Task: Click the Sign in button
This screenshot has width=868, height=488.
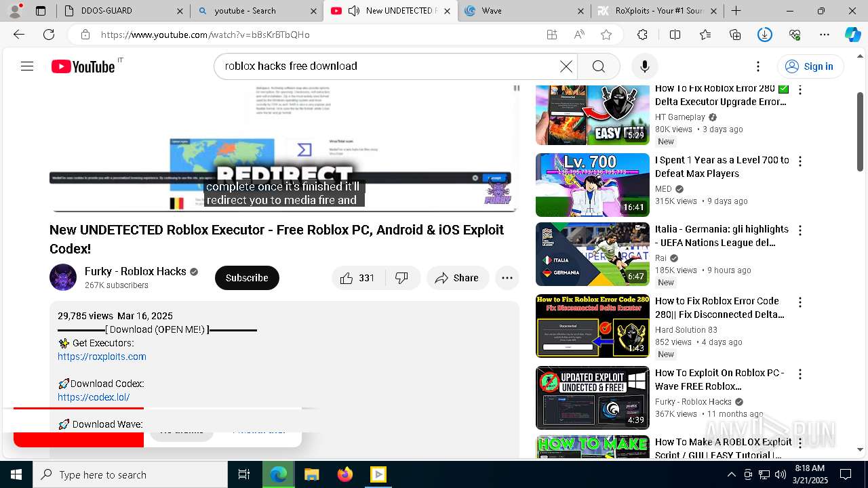Action: (x=810, y=66)
